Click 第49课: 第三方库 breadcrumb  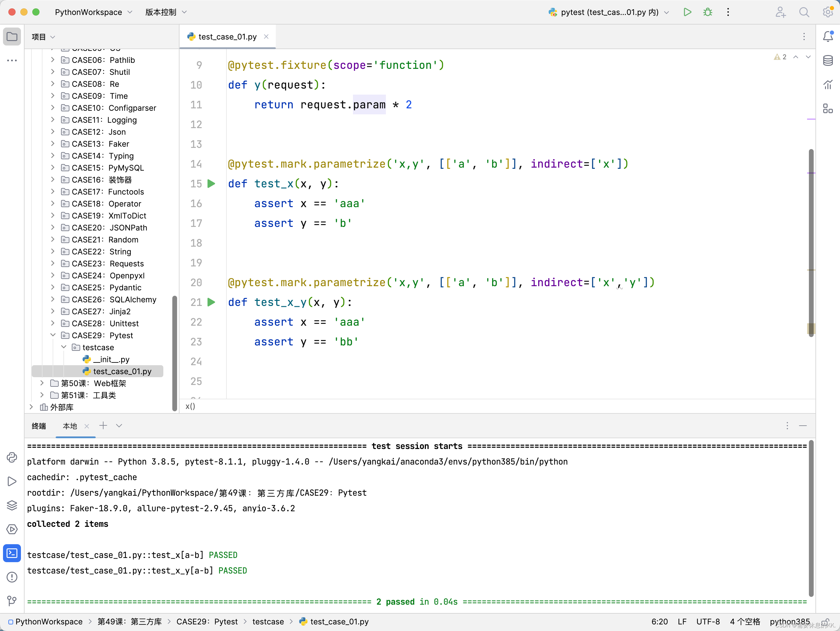pyautogui.click(x=130, y=621)
